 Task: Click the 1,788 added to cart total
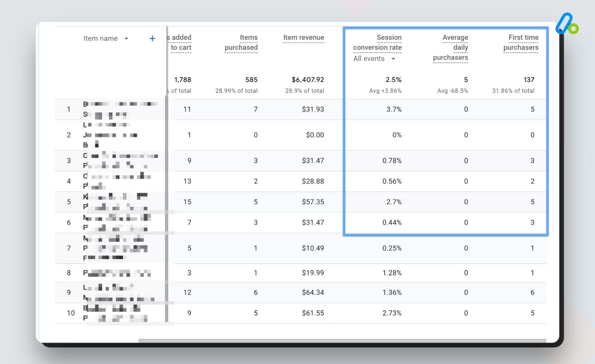click(183, 80)
